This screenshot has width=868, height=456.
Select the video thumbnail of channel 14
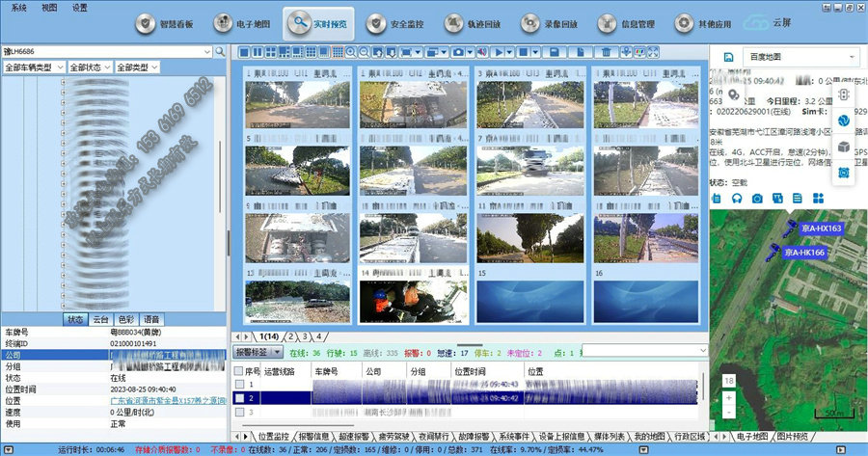click(x=415, y=301)
